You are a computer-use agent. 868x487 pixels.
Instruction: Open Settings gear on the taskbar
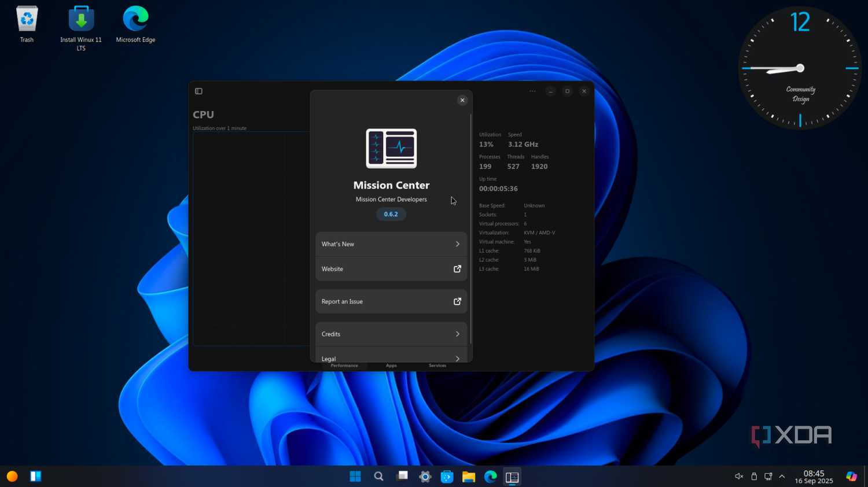(425, 477)
